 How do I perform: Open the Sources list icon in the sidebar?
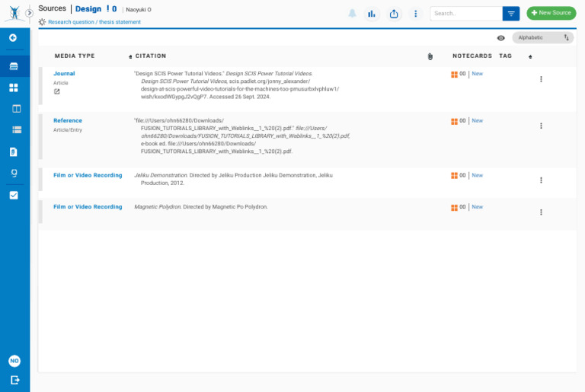[x=14, y=66]
